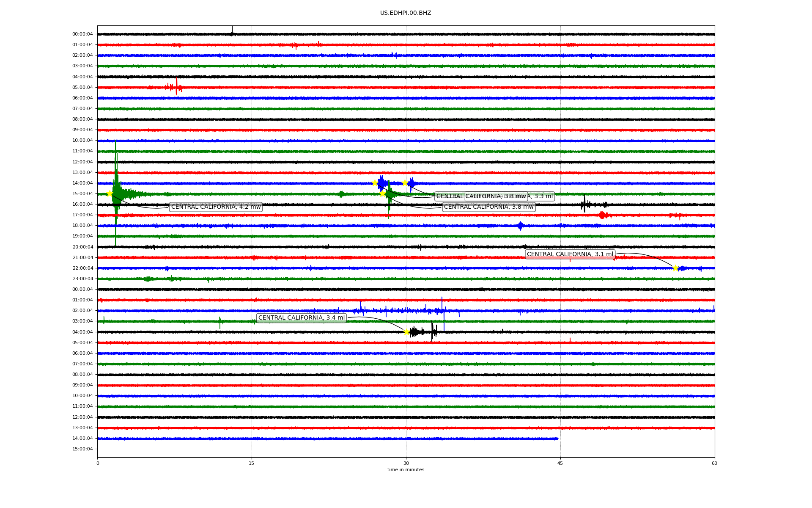Click the 20:00:04 row time label
Viewport: 812px width, 508px height.
(x=82, y=247)
